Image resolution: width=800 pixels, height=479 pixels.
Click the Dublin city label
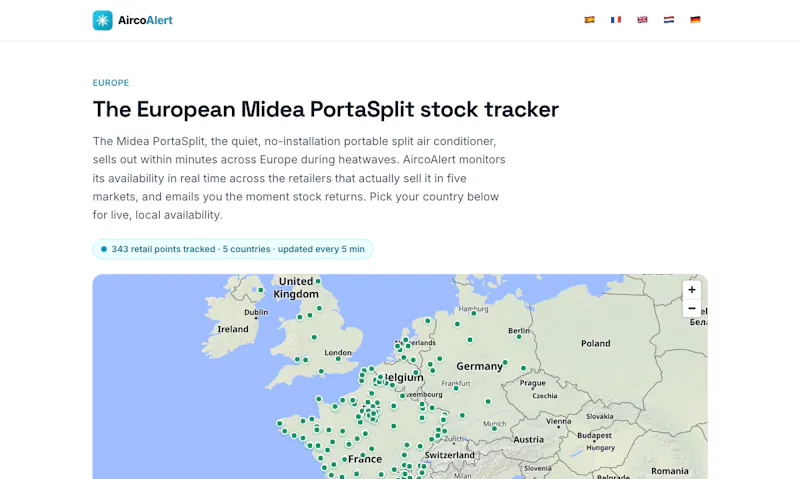[x=256, y=312]
